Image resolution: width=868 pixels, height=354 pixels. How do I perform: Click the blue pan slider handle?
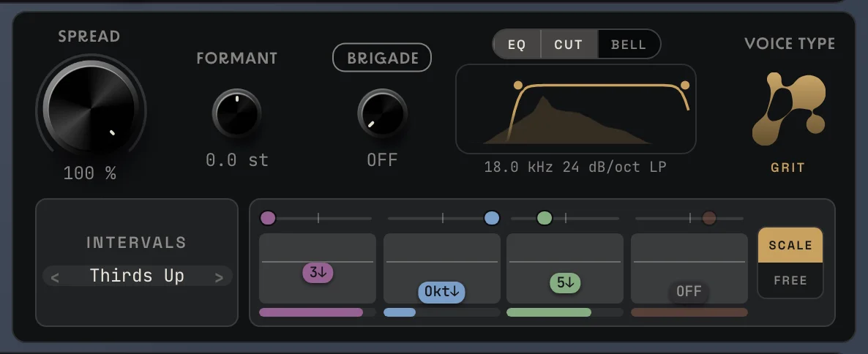tap(492, 218)
